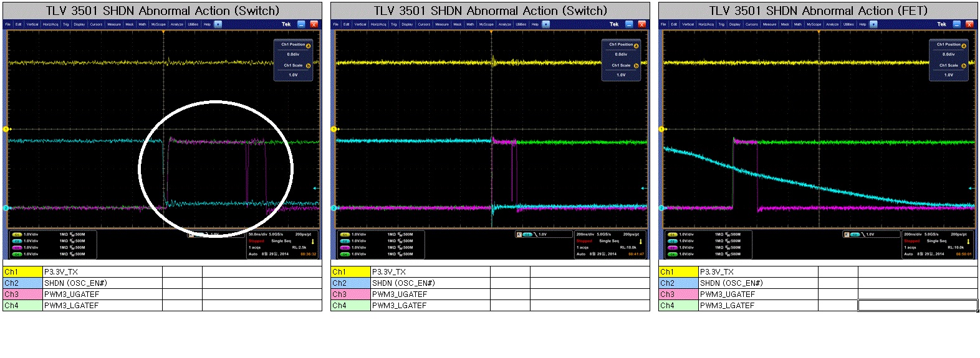This screenshot has height=358, width=980.
Task: Click 50.0ns/div timebase readout in left scope
Action: 257,235
